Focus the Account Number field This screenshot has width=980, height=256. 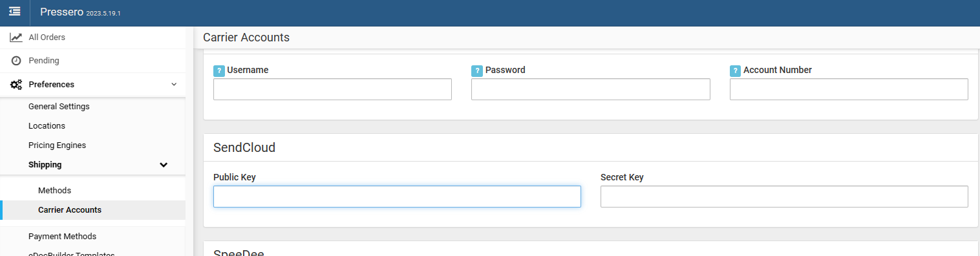point(849,89)
